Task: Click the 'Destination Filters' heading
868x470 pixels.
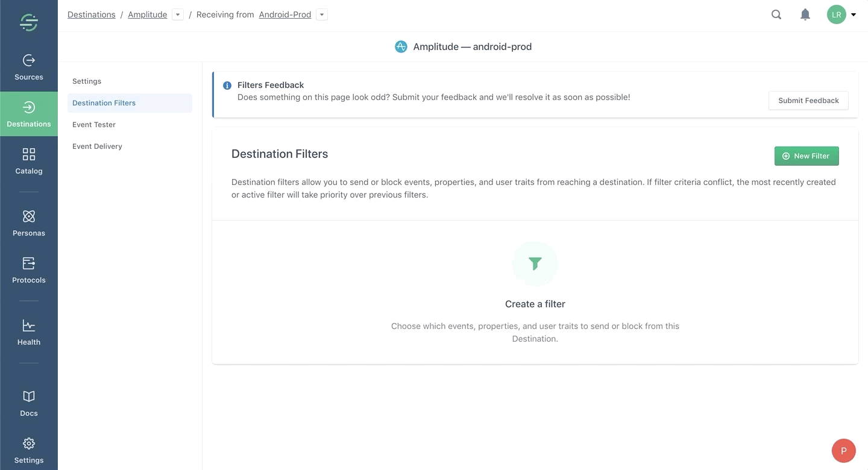Action: coord(280,154)
